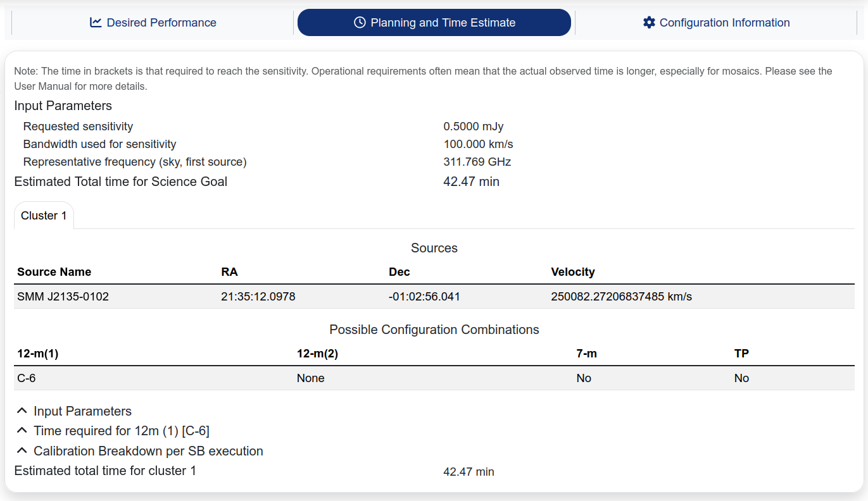Click the representative frequency value 311.769 GHz
The height and width of the screenshot is (501, 868).
click(477, 162)
